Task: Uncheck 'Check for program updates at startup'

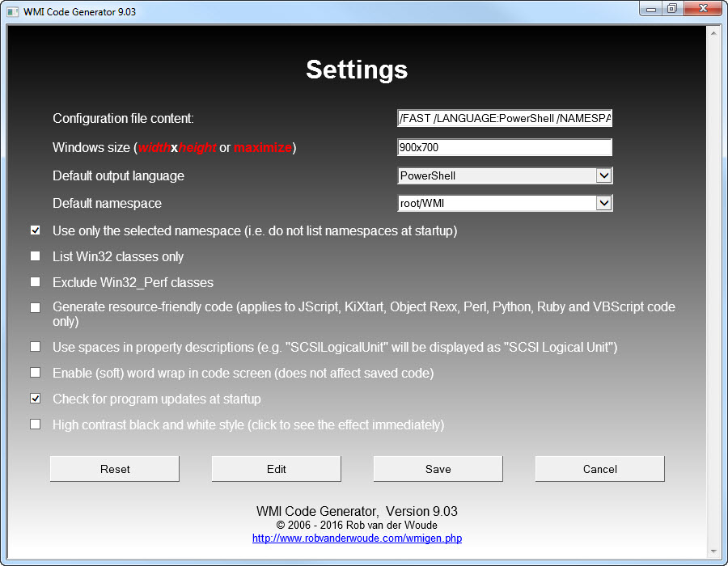Action: pos(36,399)
